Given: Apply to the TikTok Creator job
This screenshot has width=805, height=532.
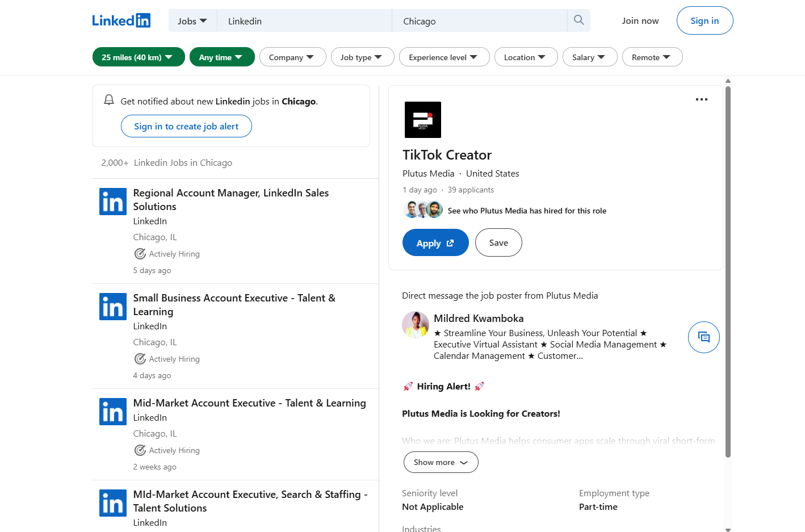Looking at the screenshot, I should pyautogui.click(x=435, y=242).
